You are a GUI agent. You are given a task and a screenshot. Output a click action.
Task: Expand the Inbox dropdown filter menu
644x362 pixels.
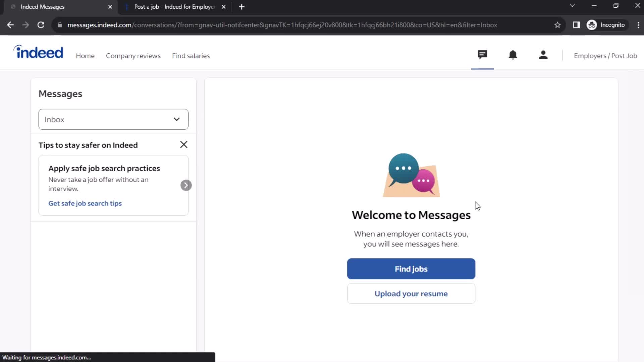pyautogui.click(x=113, y=119)
